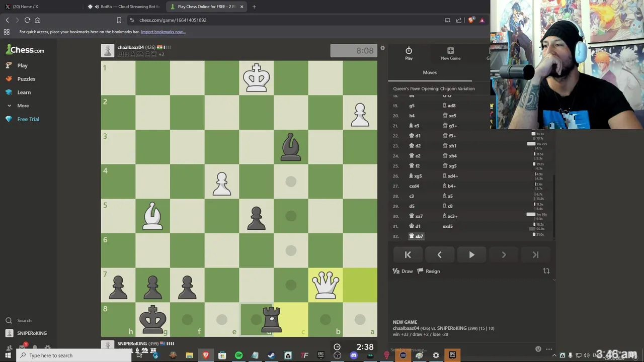Step back one move
This screenshot has height=362, width=644.
click(439, 255)
